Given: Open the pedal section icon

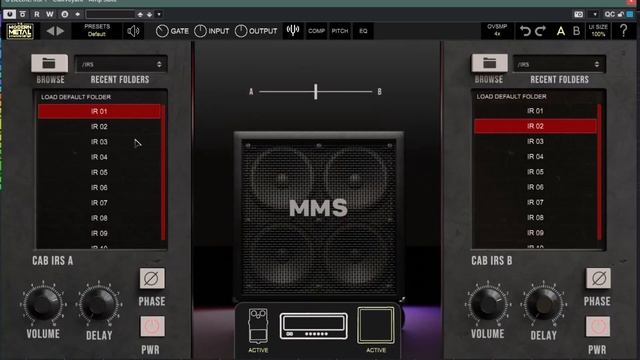Looking at the screenshot, I should (258, 325).
